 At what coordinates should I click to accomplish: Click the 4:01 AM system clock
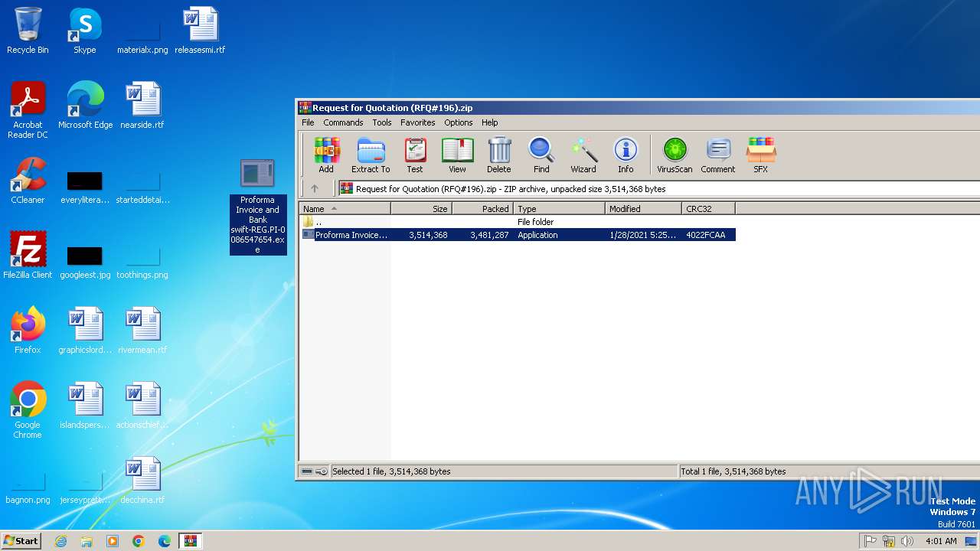coord(941,541)
